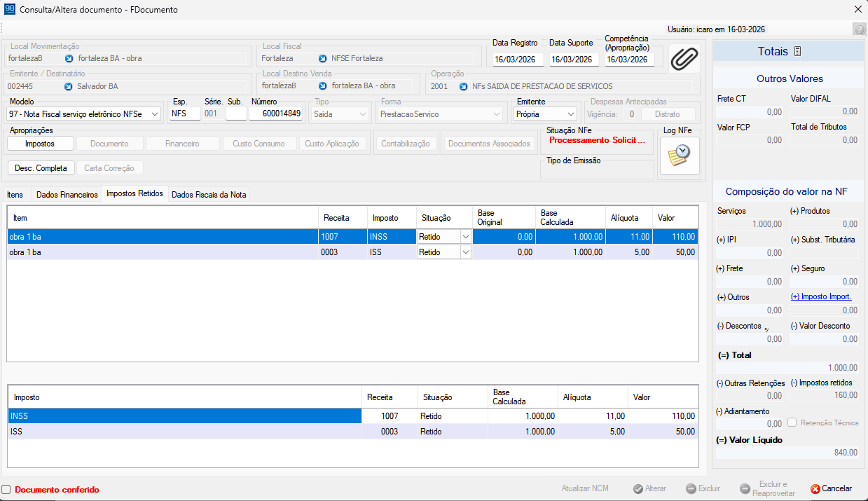Screen dimensions: 868x501
Task: Select the Impostos Retidos tab
Action: point(135,194)
